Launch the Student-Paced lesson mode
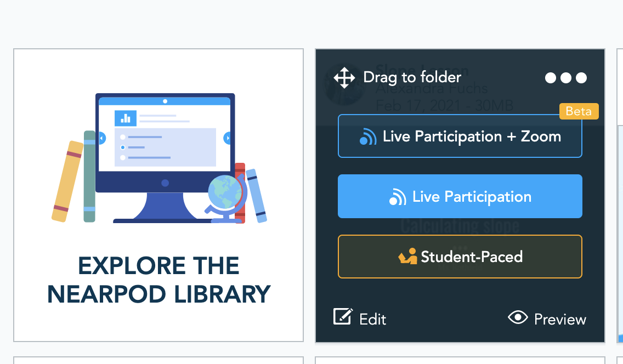 pyautogui.click(x=460, y=257)
